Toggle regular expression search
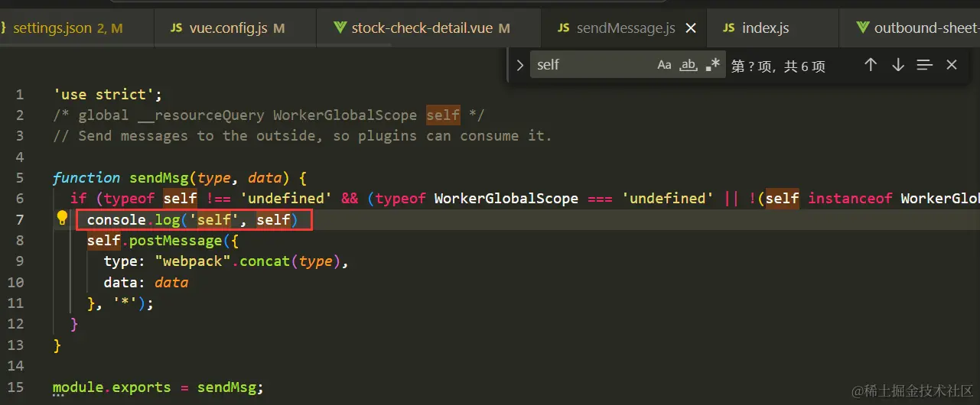Viewport: 980px width, 405px height. [713, 65]
